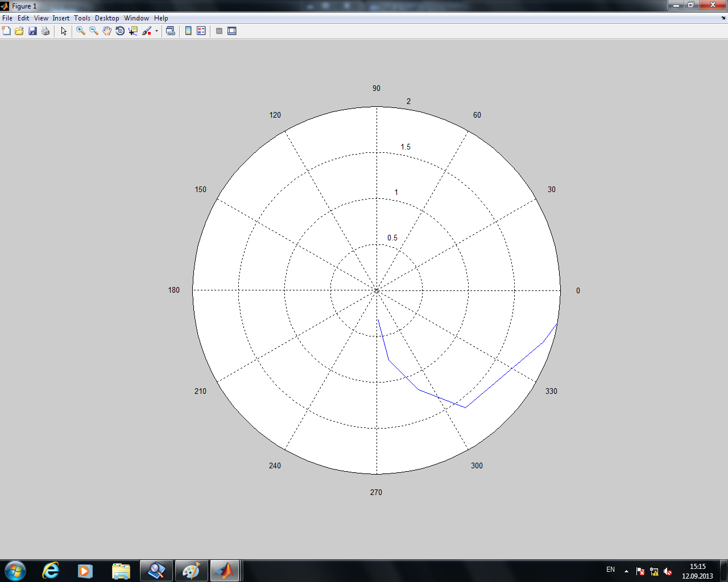Select the Data Cursor tool
Image resolution: width=728 pixels, height=582 pixels.
tap(133, 31)
